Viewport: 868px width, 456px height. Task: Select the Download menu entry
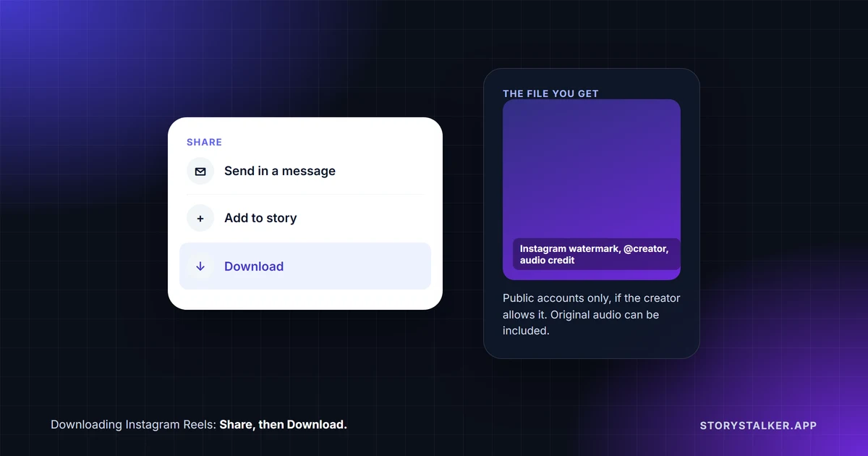pos(305,266)
